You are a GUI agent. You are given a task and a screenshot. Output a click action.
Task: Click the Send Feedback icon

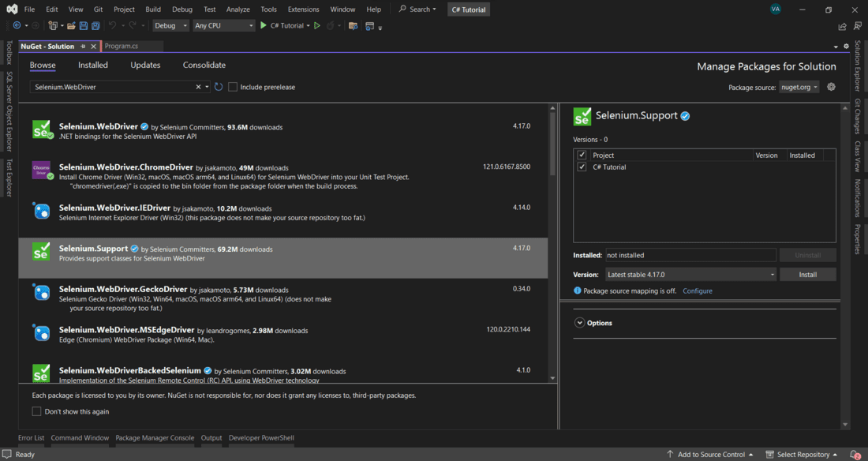point(858,26)
